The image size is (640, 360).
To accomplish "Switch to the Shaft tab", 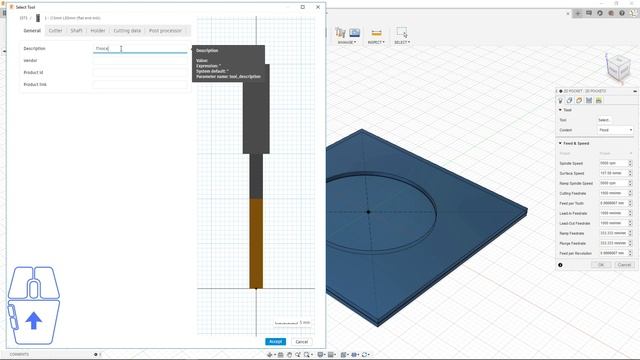I will [76, 31].
